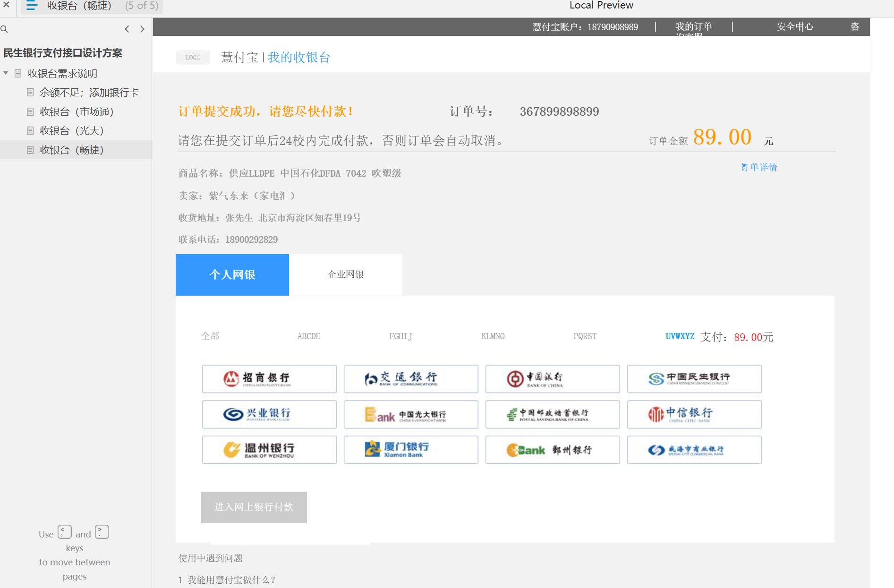The image size is (894, 588).
Task: Click the 收货地址 shipping address line
Action: (x=270, y=218)
